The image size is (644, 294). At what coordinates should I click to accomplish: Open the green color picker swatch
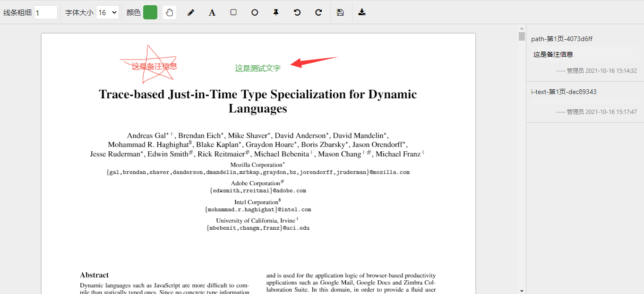pyautogui.click(x=150, y=12)
